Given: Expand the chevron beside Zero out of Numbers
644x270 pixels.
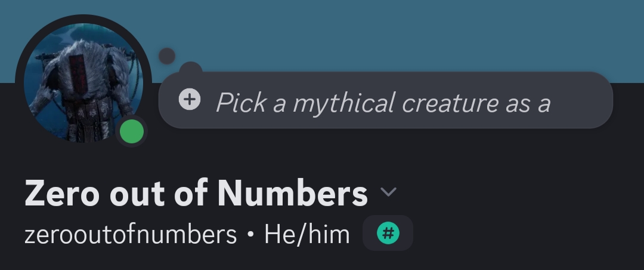Looking at the screenshot, I should click(388, 192).
